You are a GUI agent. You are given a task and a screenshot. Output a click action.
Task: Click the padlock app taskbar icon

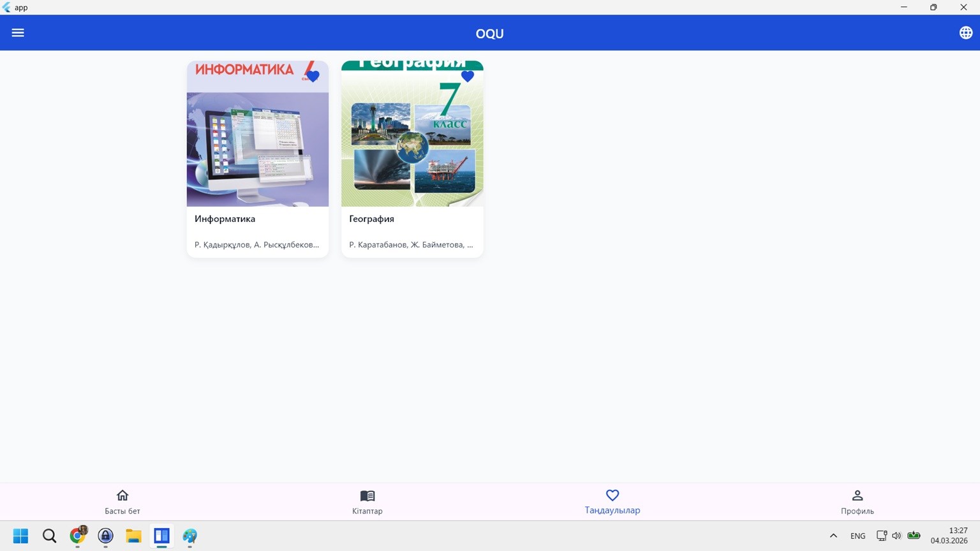pos(105,536)
